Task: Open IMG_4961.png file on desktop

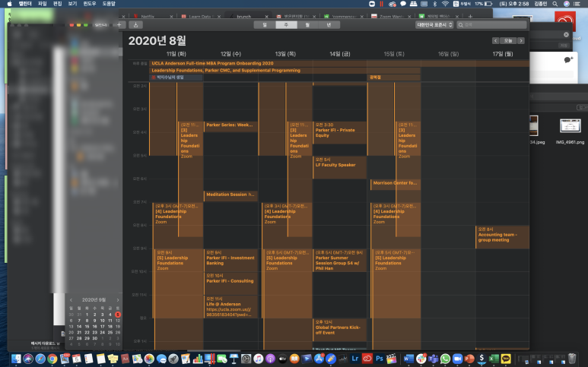Action: 570,131
